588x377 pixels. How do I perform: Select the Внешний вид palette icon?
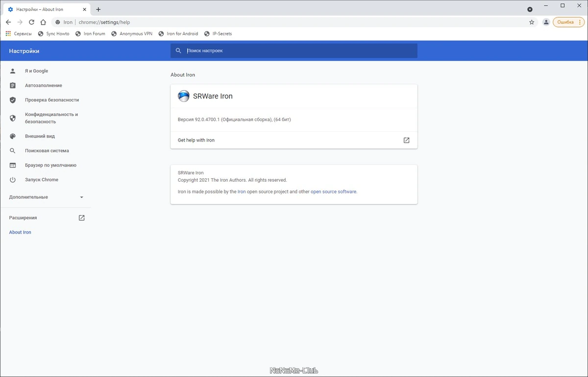coord(13,136)
